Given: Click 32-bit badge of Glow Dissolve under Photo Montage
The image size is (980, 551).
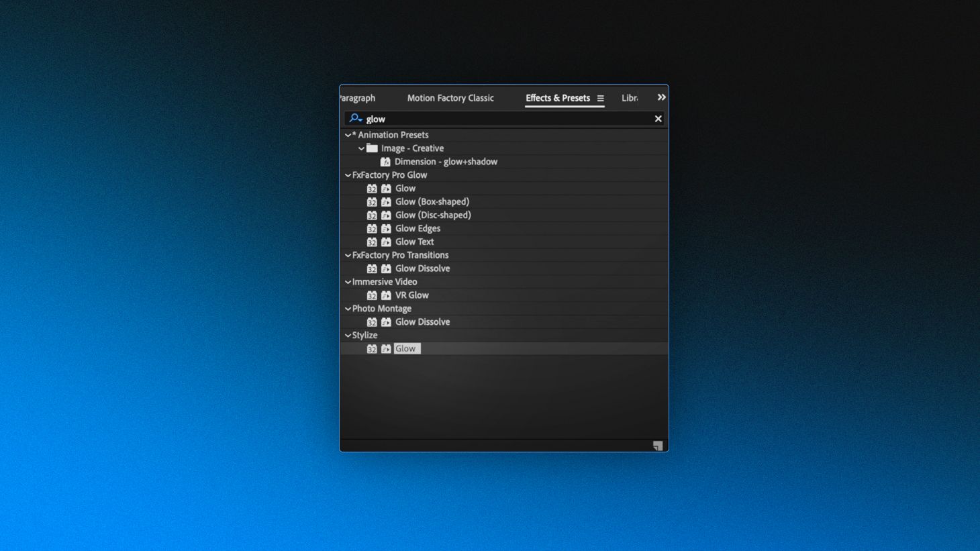Looking at the screenshot, I should 372,322.
